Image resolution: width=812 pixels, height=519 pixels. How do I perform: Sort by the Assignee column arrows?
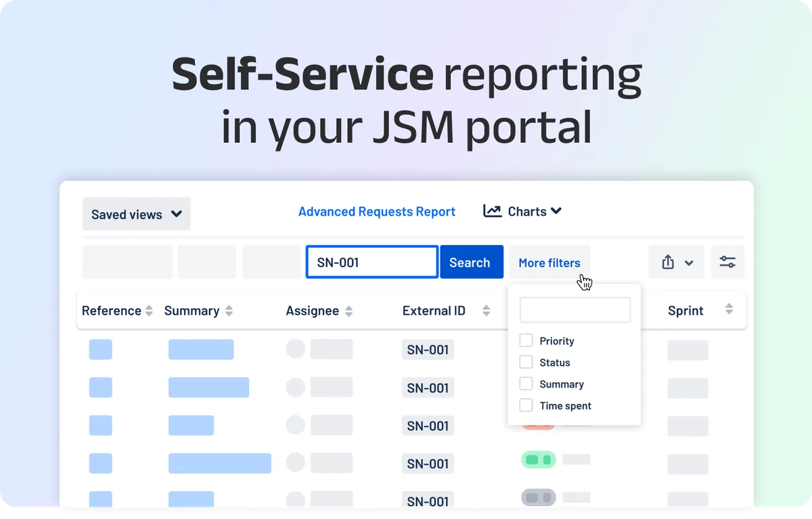(348, 311)
